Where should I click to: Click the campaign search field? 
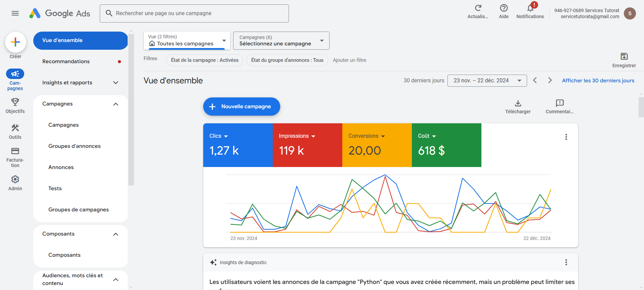coord(194,13)
